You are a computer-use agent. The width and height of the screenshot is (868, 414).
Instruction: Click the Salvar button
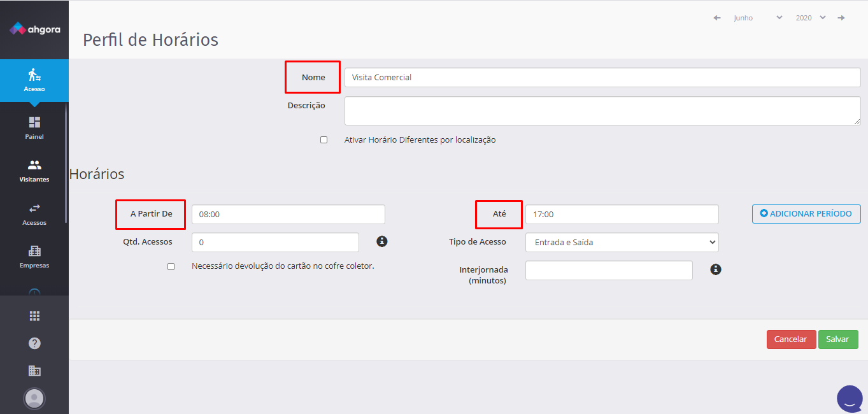click(x=838, y=339)
